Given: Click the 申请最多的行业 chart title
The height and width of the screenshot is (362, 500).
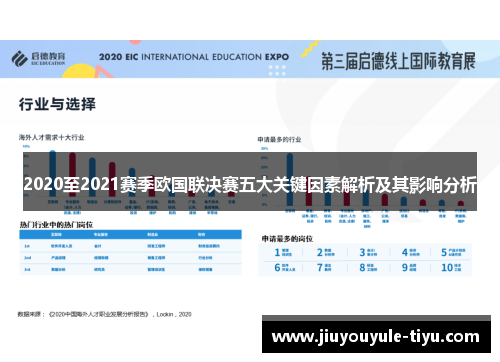Looking at the screenshot, I should pyautogui.click(x=279, y=139).
